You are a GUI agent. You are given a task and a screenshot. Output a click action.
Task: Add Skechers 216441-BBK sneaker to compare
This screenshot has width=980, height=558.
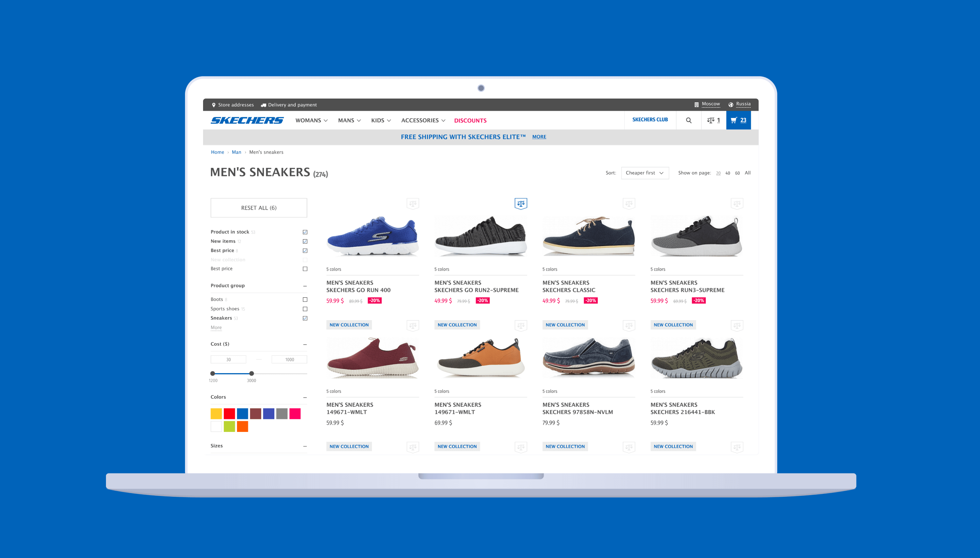(x=737, y=326)
